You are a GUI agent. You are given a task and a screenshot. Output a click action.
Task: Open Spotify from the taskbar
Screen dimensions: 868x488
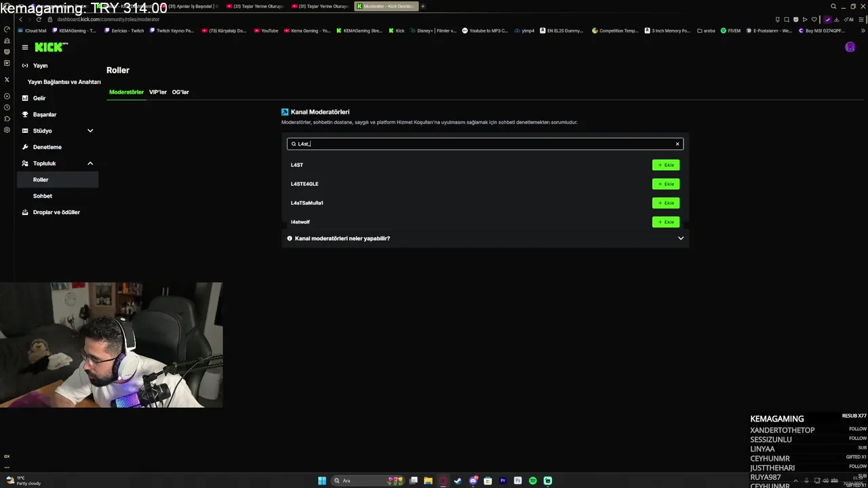point(532,481)
